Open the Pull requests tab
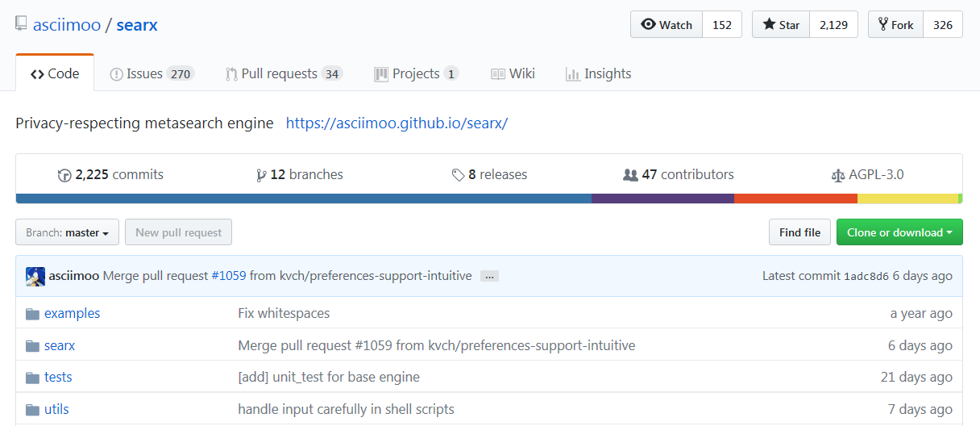Viewport: 980px width, 426px height. tap(284, 73)
